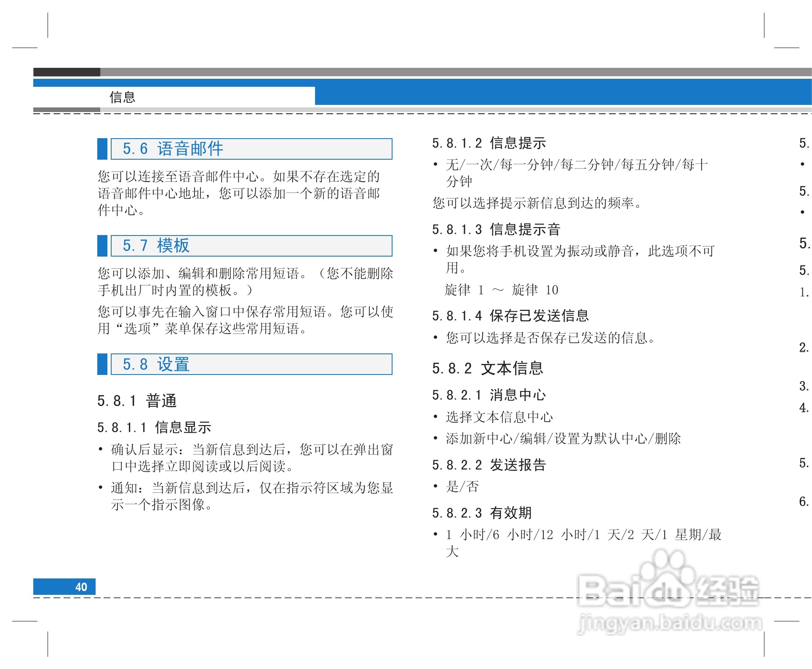Select the 5.8.2.2 发送报告 heading

(489, 465)
